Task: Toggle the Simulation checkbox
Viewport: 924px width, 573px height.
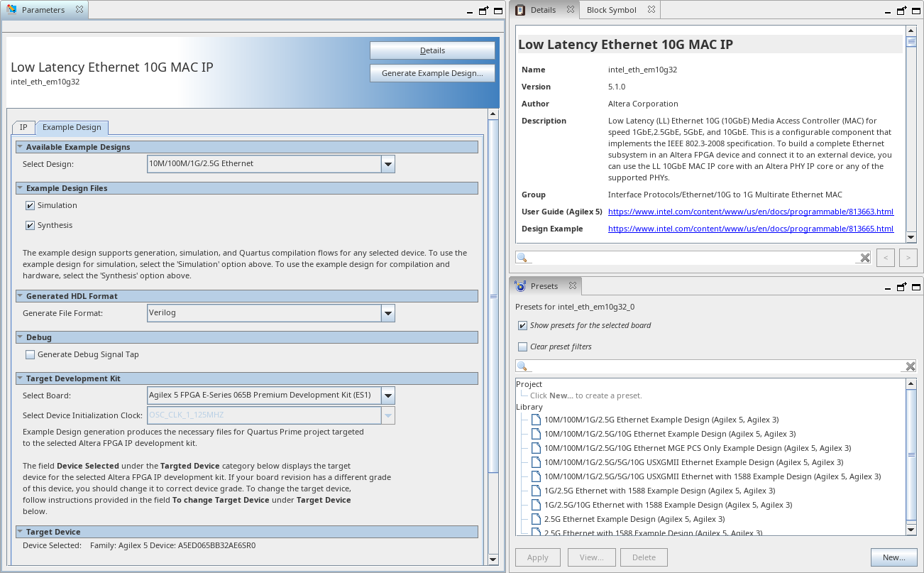Action: point(30,205)
